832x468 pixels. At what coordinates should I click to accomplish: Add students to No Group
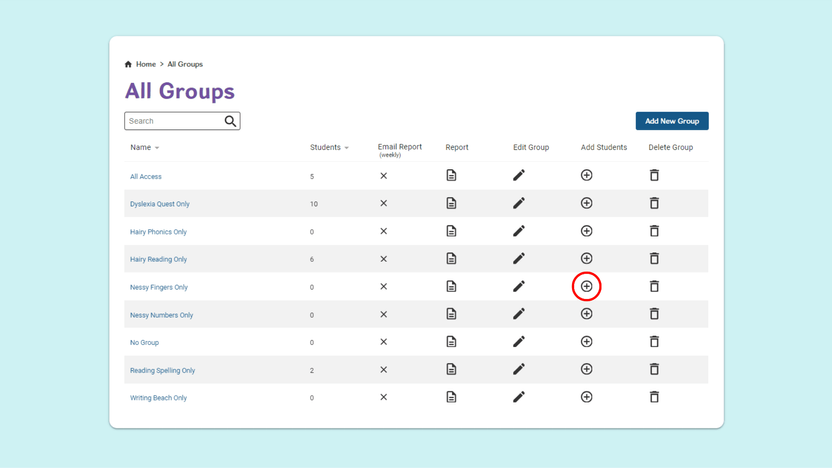tap(586, 342)
